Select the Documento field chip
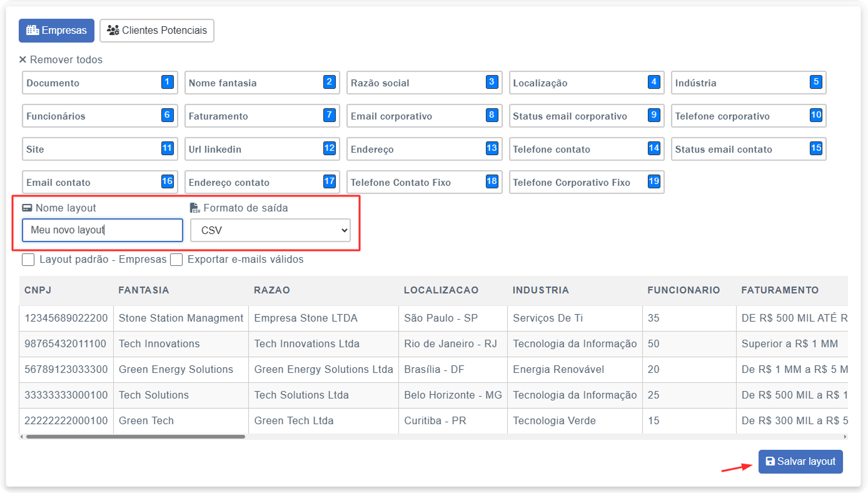This screenshot has width=868, height=493. [100, 83]
